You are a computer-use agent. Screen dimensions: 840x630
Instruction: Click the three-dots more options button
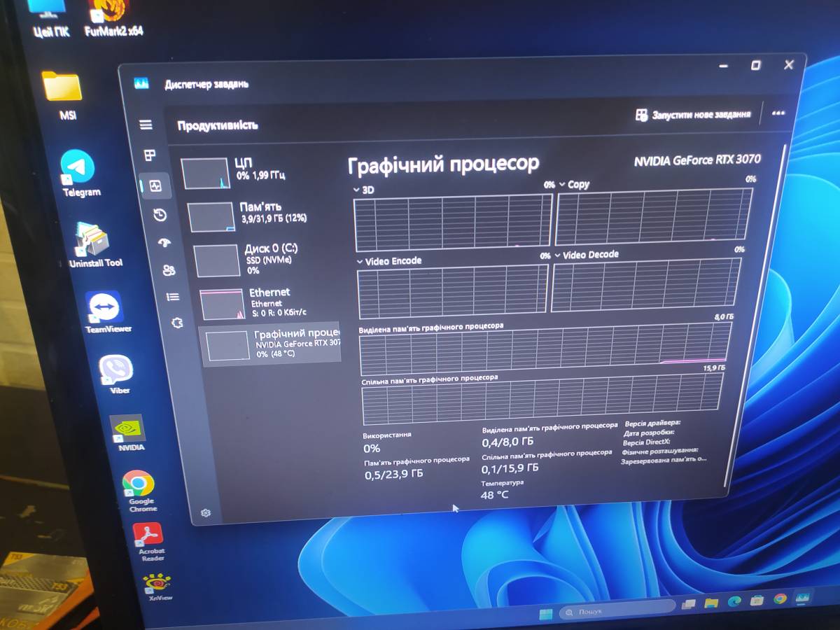778,112
